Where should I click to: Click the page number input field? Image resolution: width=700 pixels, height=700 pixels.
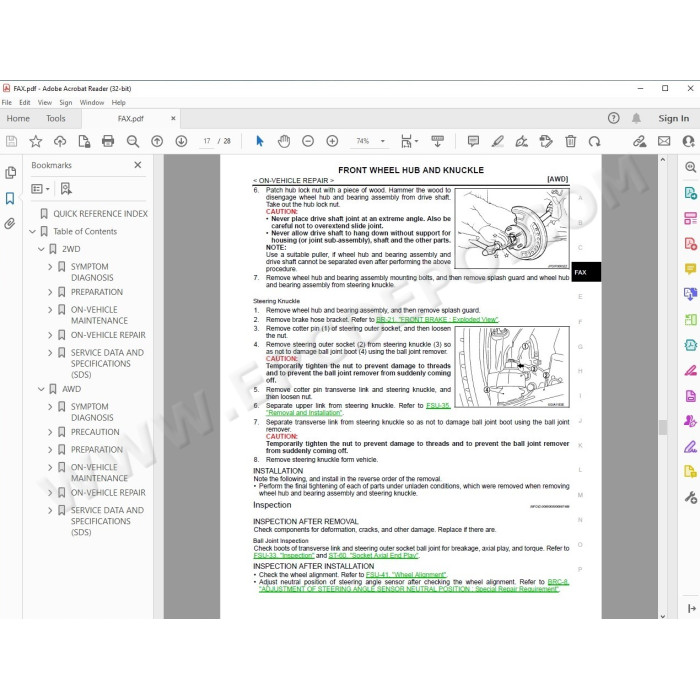tap(207, 141)
